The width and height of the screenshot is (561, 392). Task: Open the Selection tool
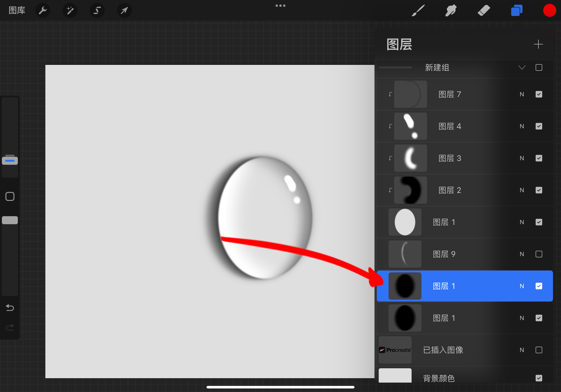[97, 11]
